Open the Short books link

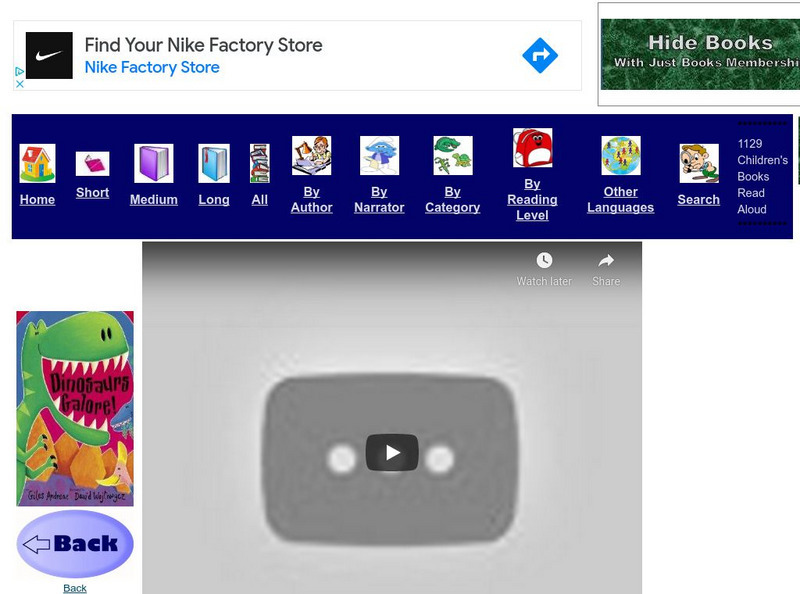pos(92,192)
